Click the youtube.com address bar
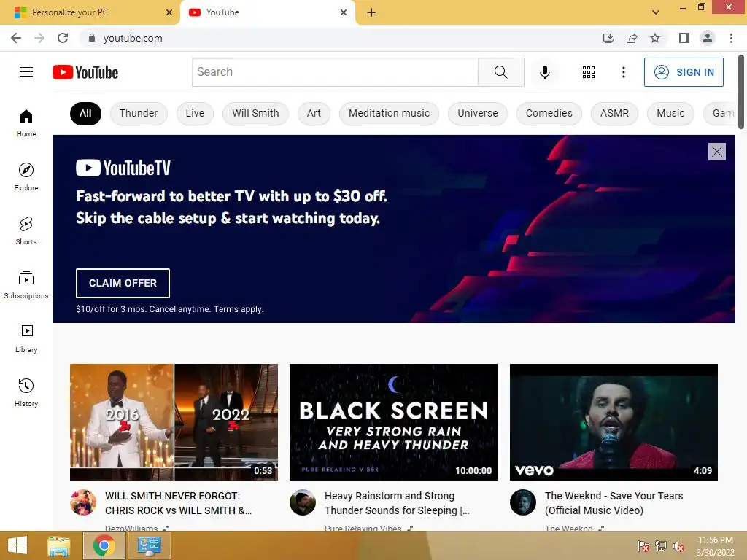The height and width of the screenshot is (560, 747). pyautogui.click(x=338, y=38)
